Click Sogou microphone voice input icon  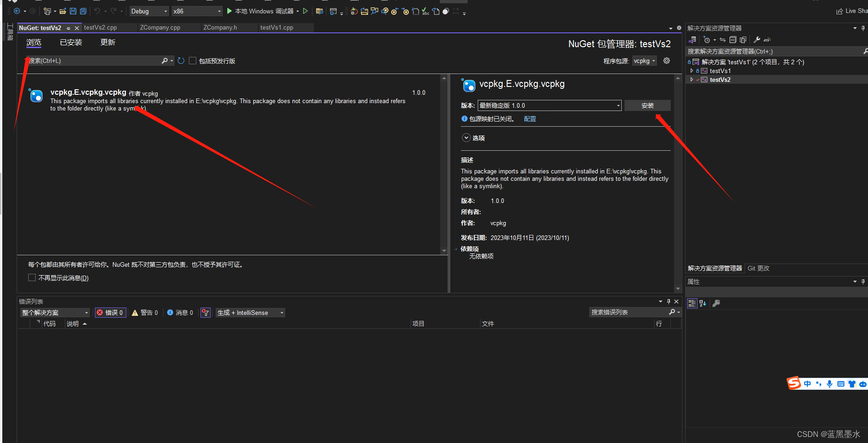830,384
